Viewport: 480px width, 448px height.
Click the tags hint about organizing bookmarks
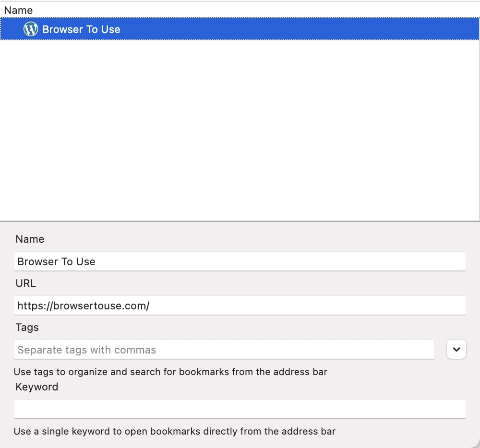[170, 372]
